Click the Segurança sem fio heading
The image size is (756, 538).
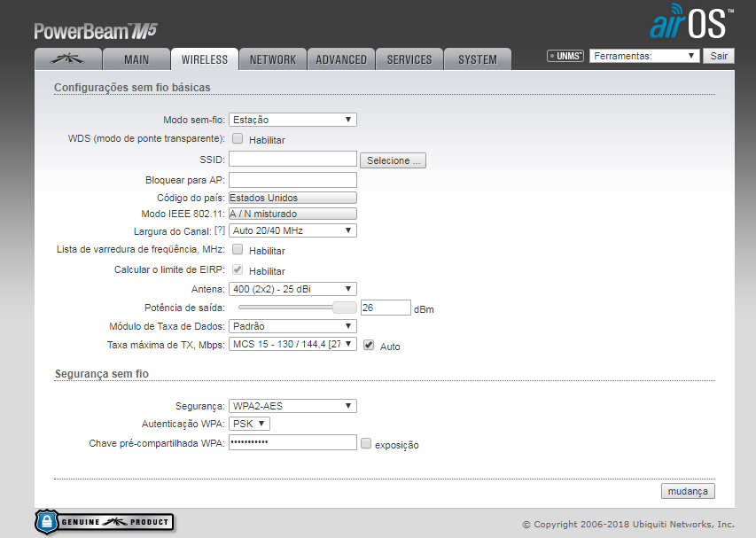click(x=102, y=374)
